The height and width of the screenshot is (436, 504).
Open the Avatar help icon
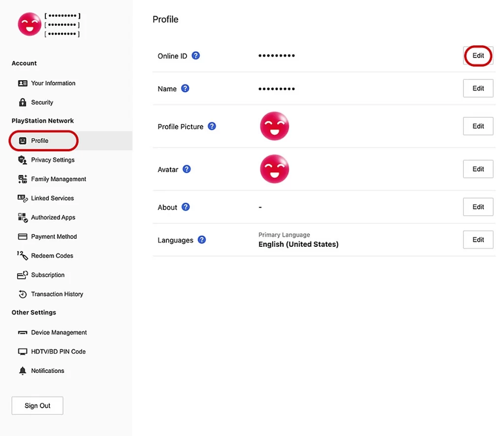pos(186,169)
